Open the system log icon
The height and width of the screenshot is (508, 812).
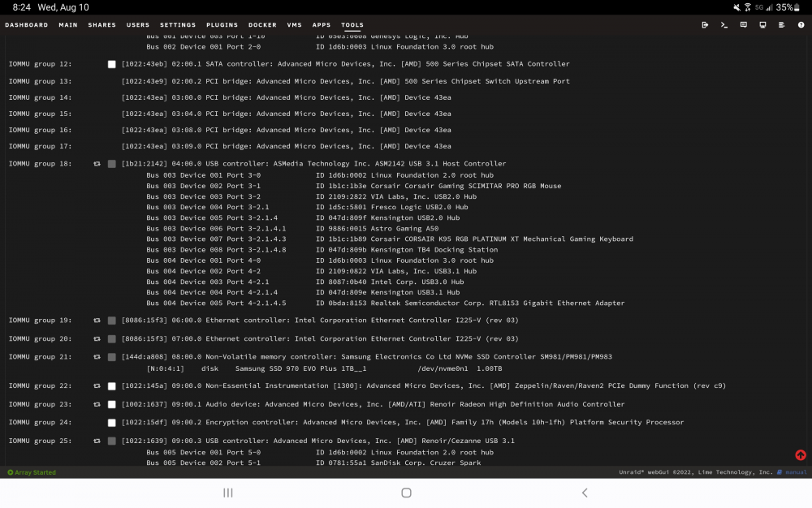click(781, 25)
